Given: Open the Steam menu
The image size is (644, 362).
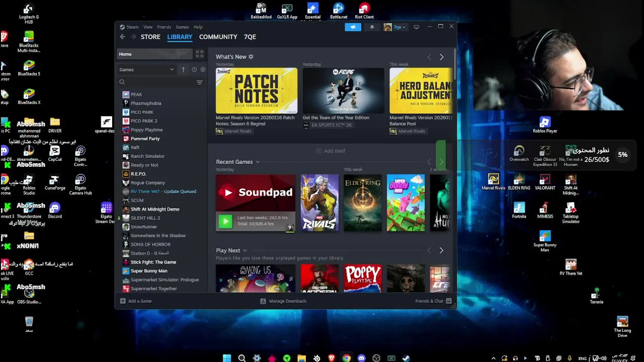Looking at the screenshot, I should pos(132,27).
